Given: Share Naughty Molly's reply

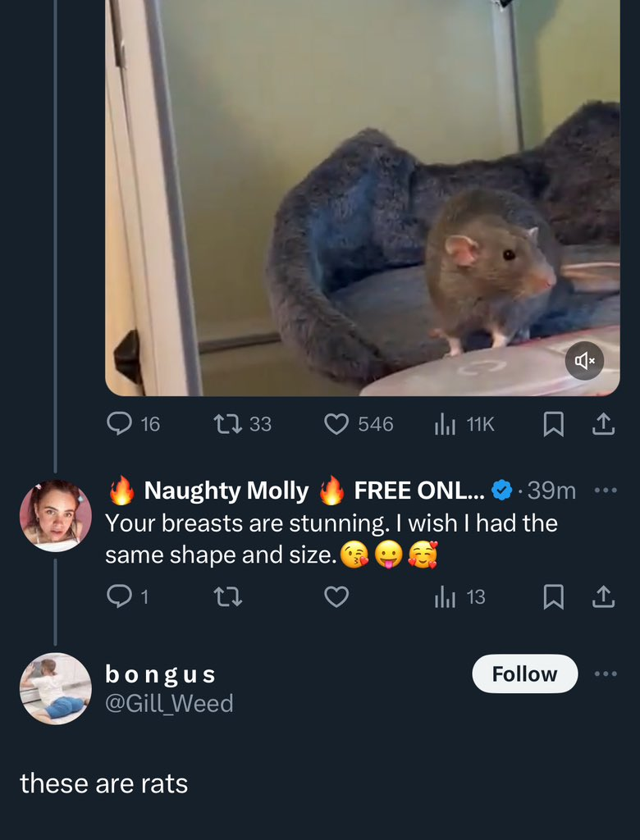Looking at the screenshot, I should tap(603, 596).
